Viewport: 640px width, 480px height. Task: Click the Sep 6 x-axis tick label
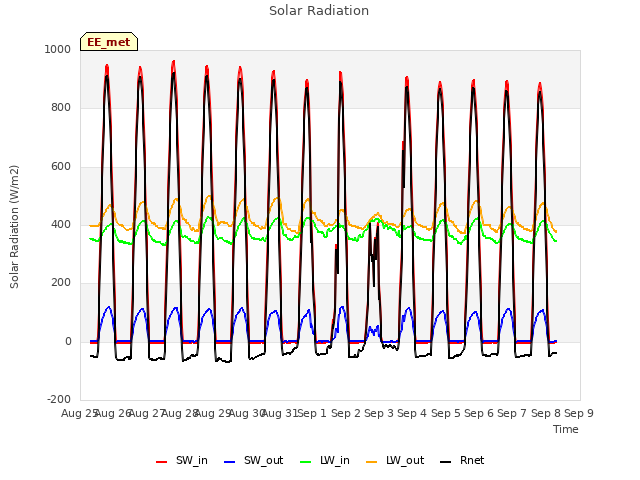(x=479, y=413)
